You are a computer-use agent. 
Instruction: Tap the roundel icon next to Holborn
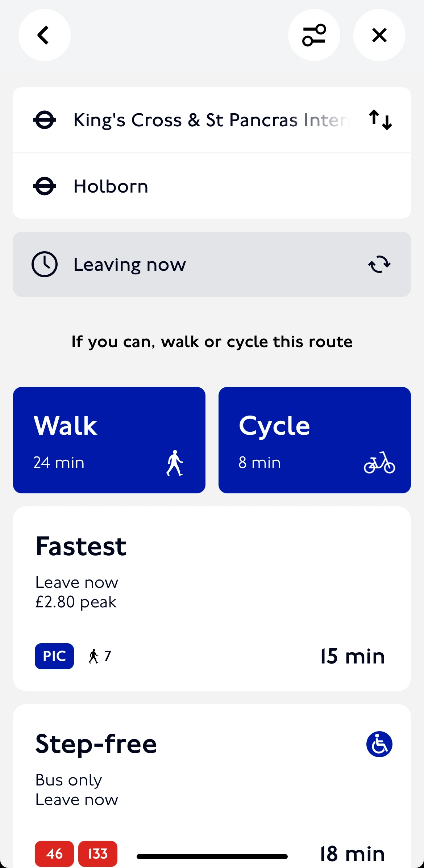pos(45,186)
